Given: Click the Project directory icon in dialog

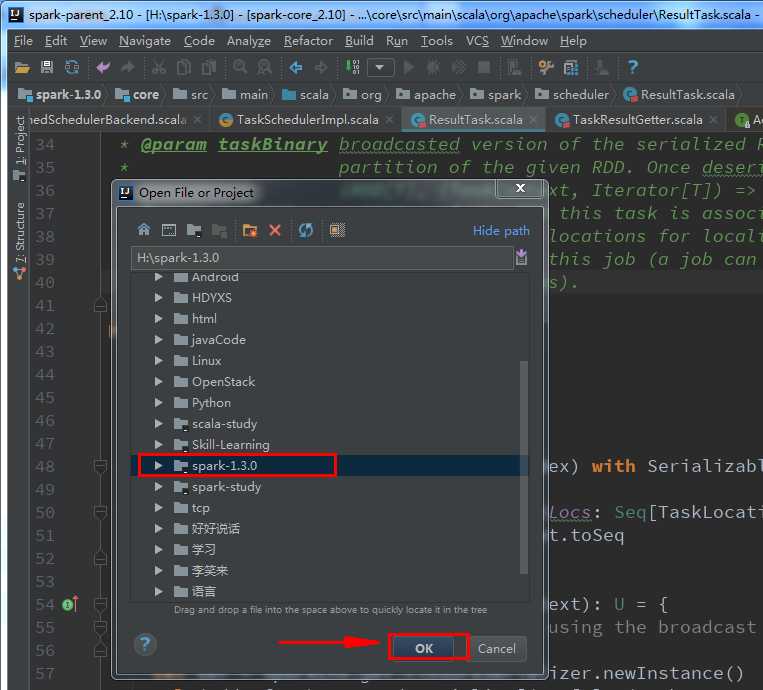Looking at the screenshot, I should 194,230.
